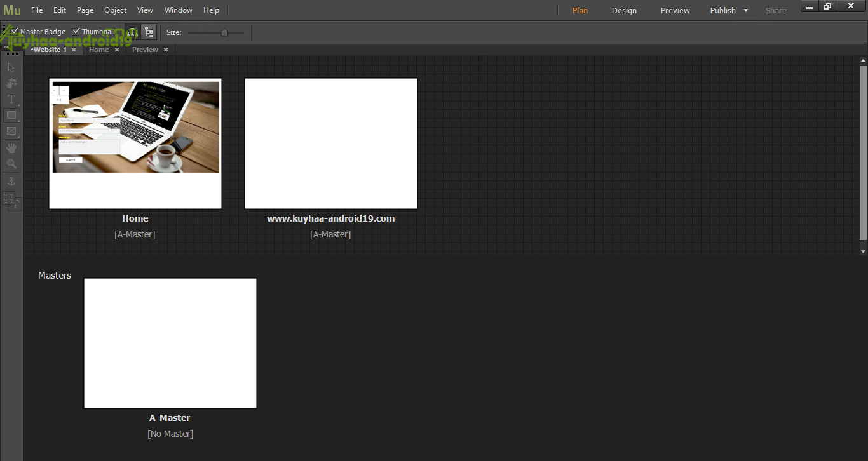Viewport: 868px width, 461px height.
Task: Open the Page menu
Action: (x=85, y=10)
